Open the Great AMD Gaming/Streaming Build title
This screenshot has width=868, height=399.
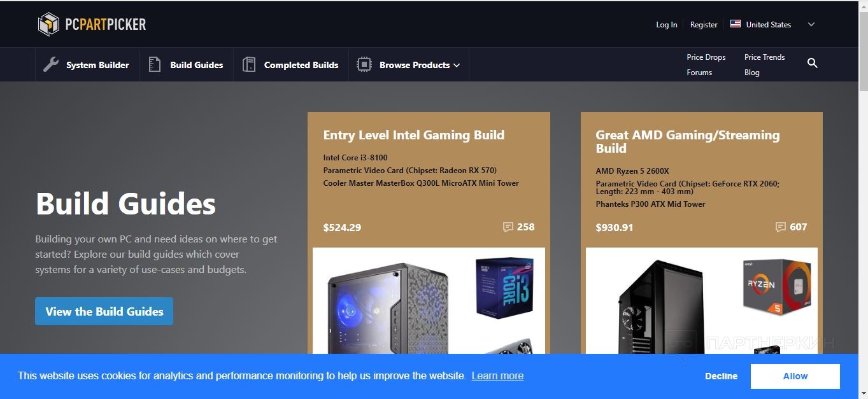coord(687,141)
